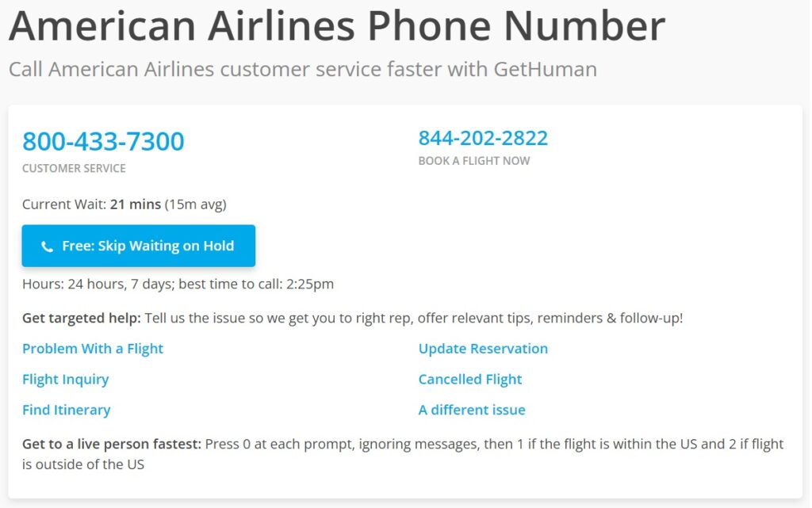Image resolution: width=812 pixels, height=508 pixels.
Task: Select the Cancelled Flight link
Action: (470, 380)
